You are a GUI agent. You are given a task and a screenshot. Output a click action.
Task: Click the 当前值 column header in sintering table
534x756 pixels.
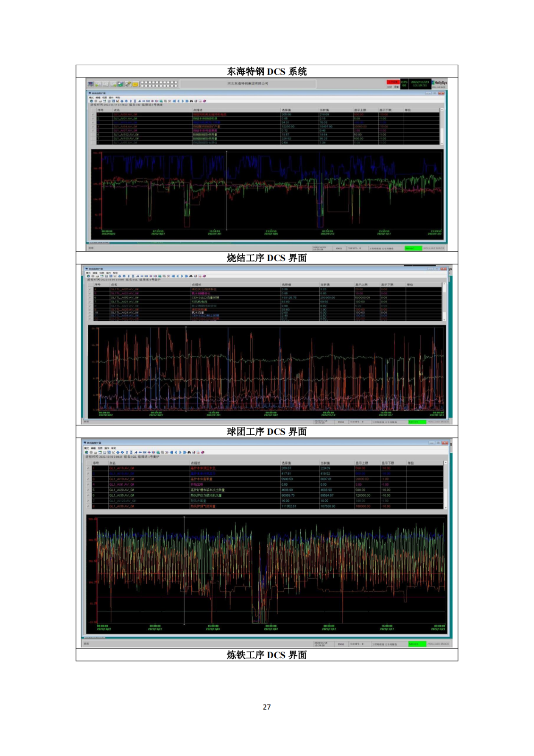tap(324, 110)
